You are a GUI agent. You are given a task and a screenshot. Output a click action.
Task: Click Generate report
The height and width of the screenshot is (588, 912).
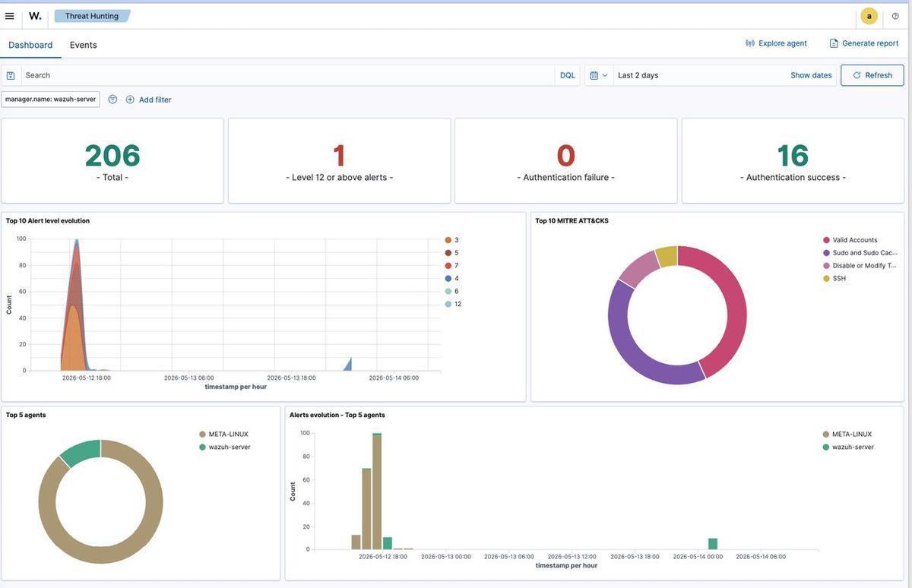click(870, 43)
